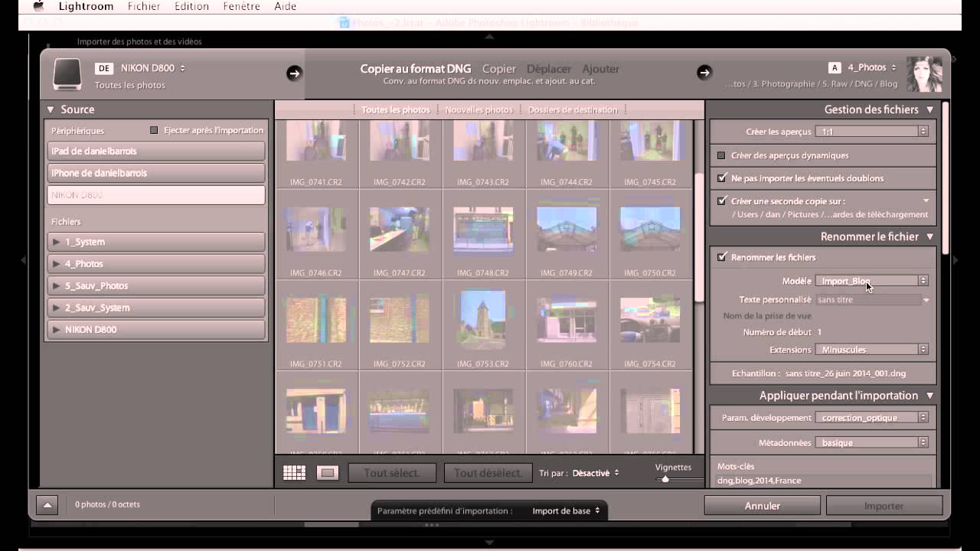980x551 pixels.
Task: Collapse Appliquer pendant l'importation panel
Action: (x=930, y=396)
